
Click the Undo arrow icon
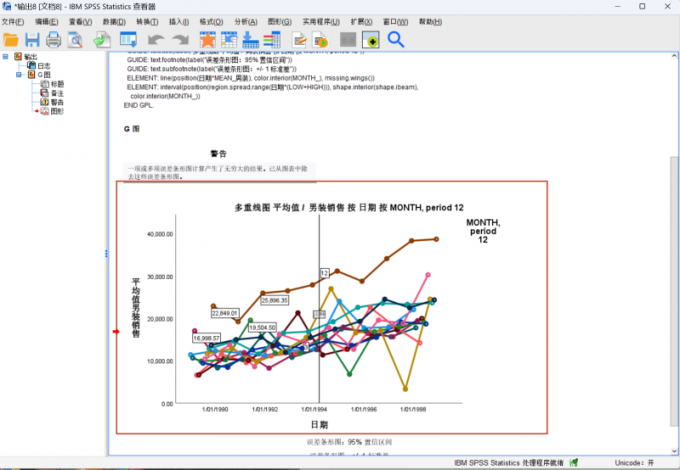coord(156,40)
